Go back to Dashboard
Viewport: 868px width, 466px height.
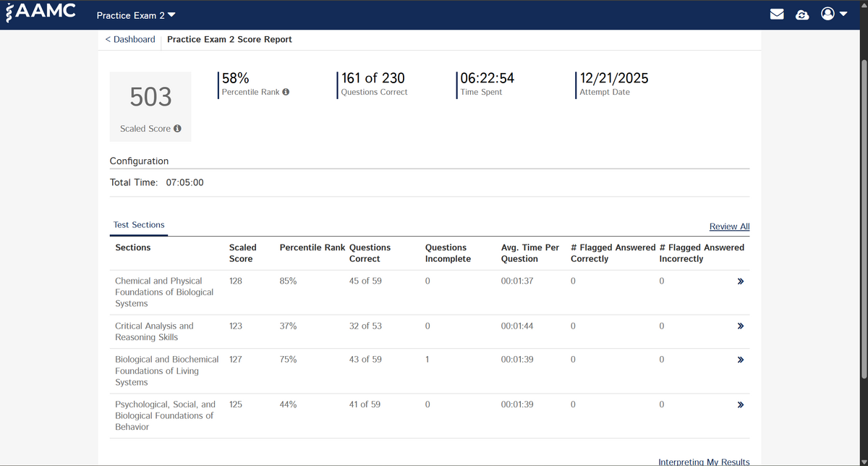click(130, 39)
